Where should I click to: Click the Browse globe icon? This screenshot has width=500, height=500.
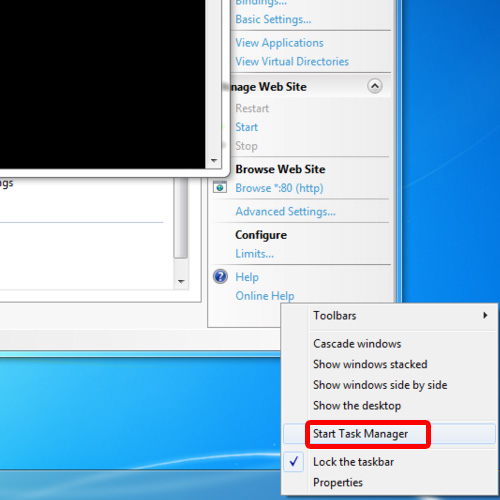220,187
